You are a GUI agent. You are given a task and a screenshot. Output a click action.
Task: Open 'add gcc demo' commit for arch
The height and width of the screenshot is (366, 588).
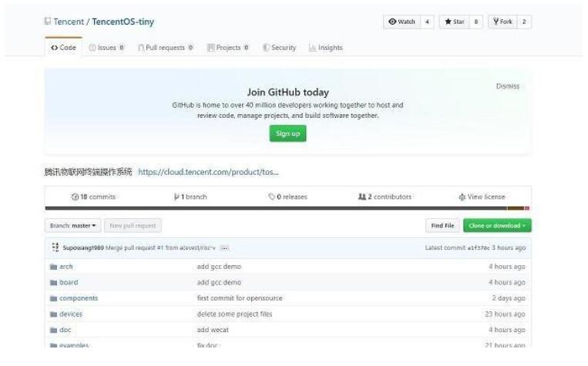(219, 267)
